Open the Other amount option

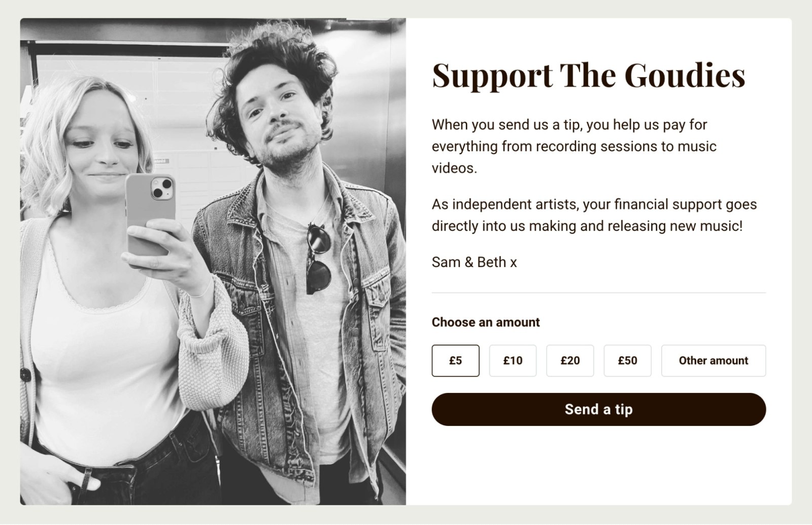click(713, 360)
